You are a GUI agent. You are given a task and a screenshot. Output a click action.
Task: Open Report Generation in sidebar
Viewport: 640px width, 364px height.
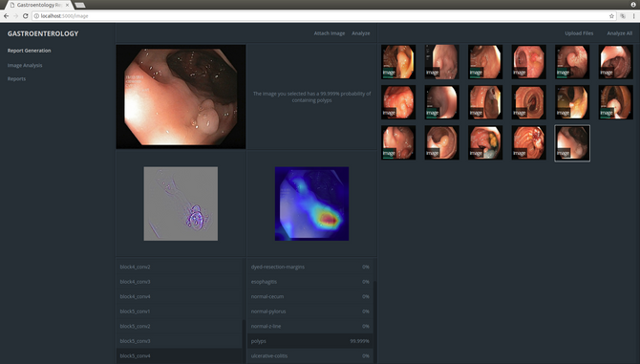(29, 51)
